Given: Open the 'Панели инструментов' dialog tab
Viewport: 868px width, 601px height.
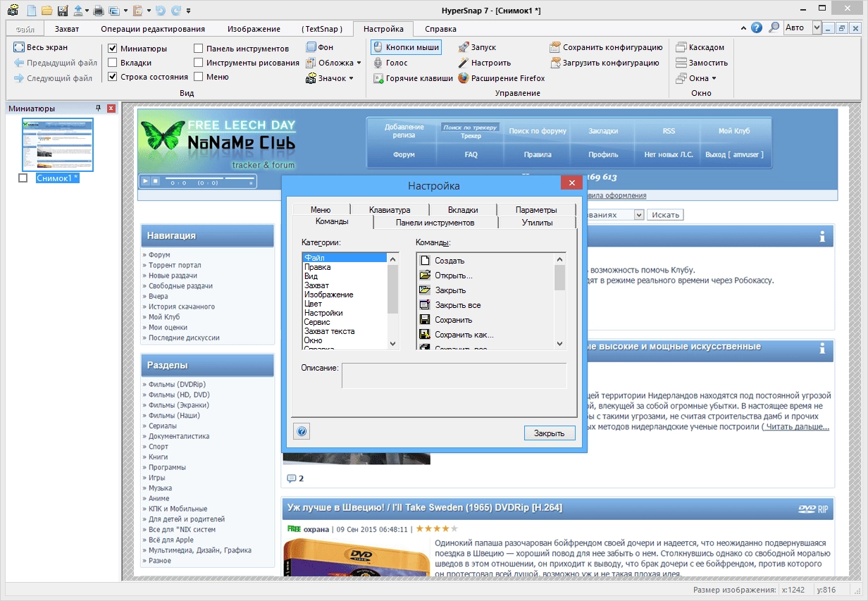Looking at the screenshot, I should tap(435, 223).
